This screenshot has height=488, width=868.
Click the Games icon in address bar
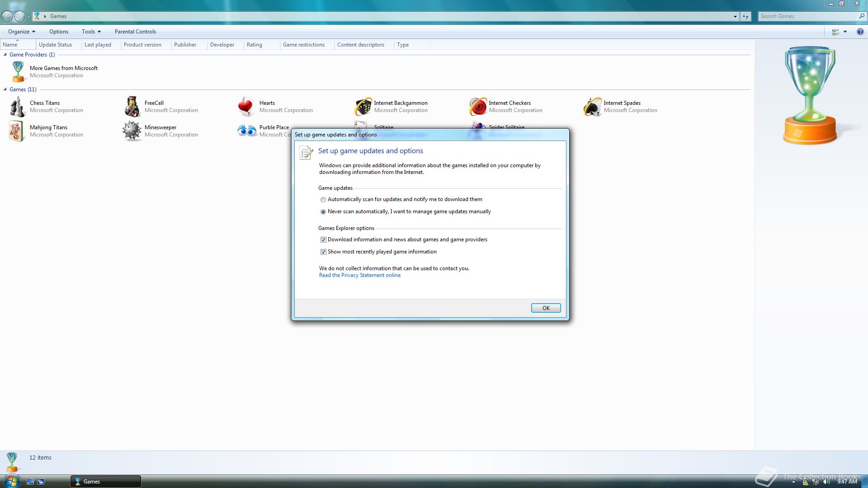click(x=37, y=16)
